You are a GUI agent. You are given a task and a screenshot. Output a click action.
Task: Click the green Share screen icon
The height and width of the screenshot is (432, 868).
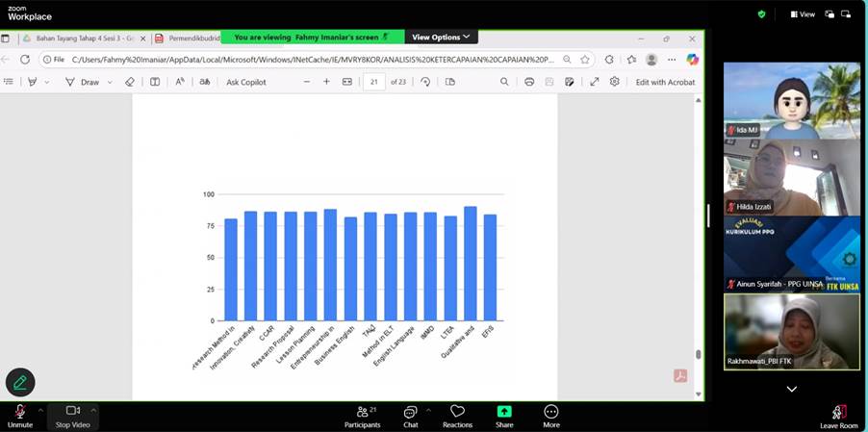pos(504,412)
